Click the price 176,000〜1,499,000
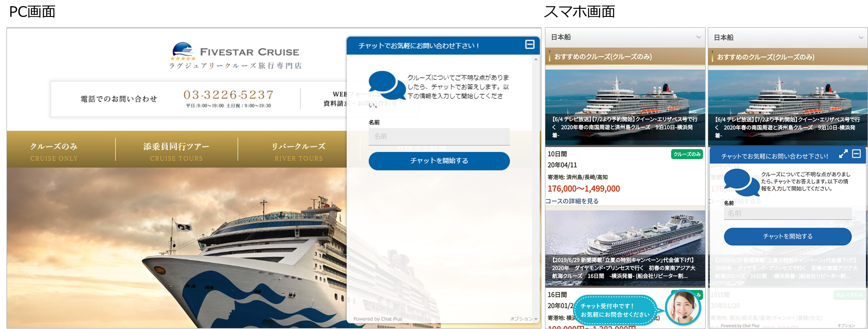This screenshot has width=868, height=329. pos(584,189)
